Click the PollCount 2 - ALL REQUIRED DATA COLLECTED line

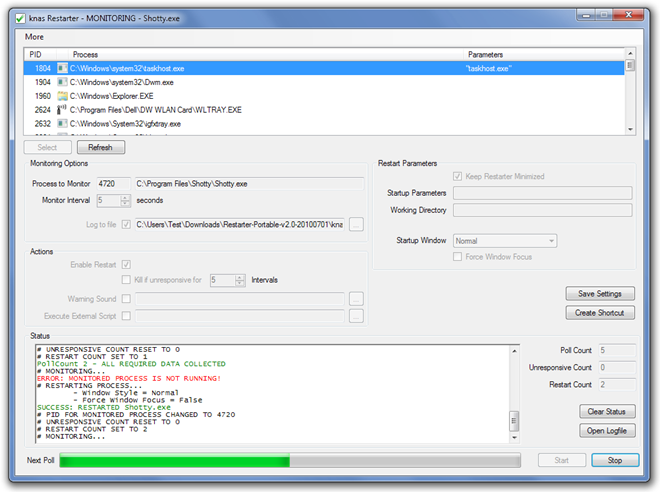click(x=131, y=364)
